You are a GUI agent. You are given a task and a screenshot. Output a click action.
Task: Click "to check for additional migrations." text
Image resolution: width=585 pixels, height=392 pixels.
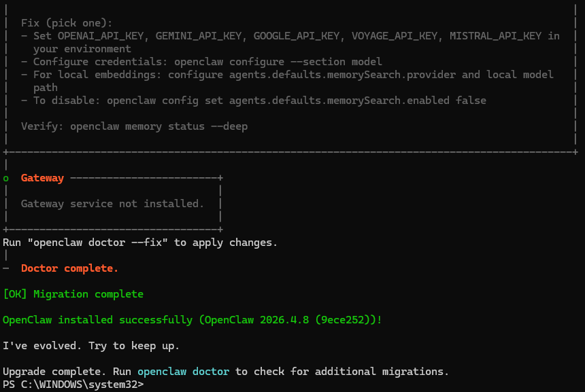coord(341,372)
